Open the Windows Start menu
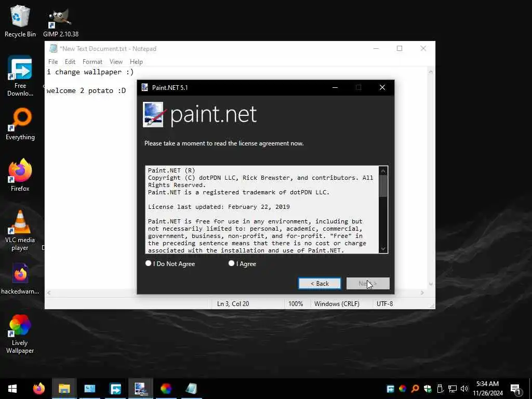Viewport: 532px width, 399px height. [12, 389]
